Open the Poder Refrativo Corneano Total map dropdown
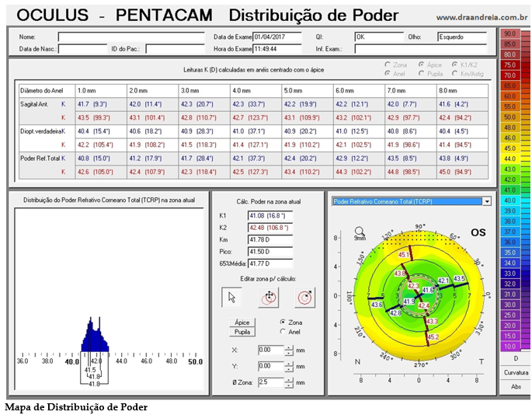 tap(487, 201)
